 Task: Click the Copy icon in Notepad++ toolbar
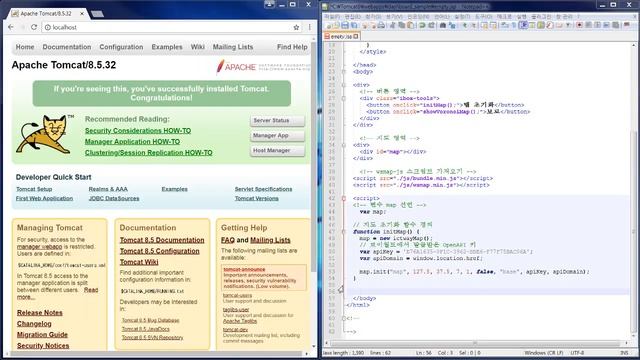pos(402,25)
